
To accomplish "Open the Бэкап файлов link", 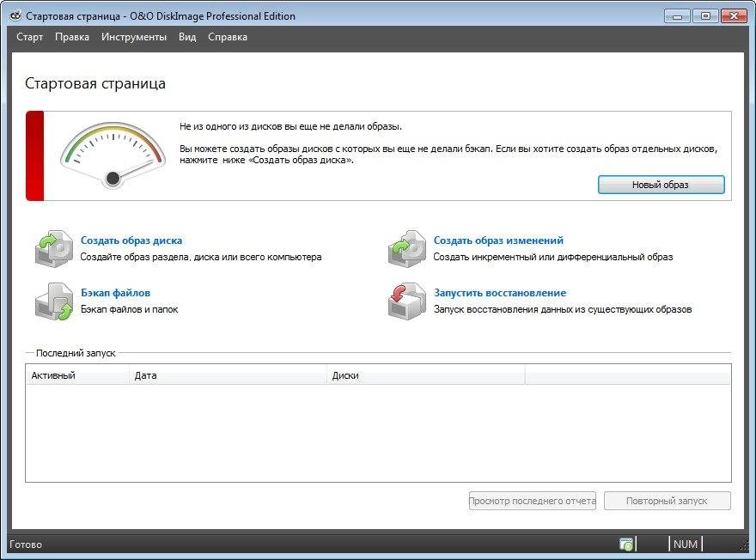I will 115,293.
